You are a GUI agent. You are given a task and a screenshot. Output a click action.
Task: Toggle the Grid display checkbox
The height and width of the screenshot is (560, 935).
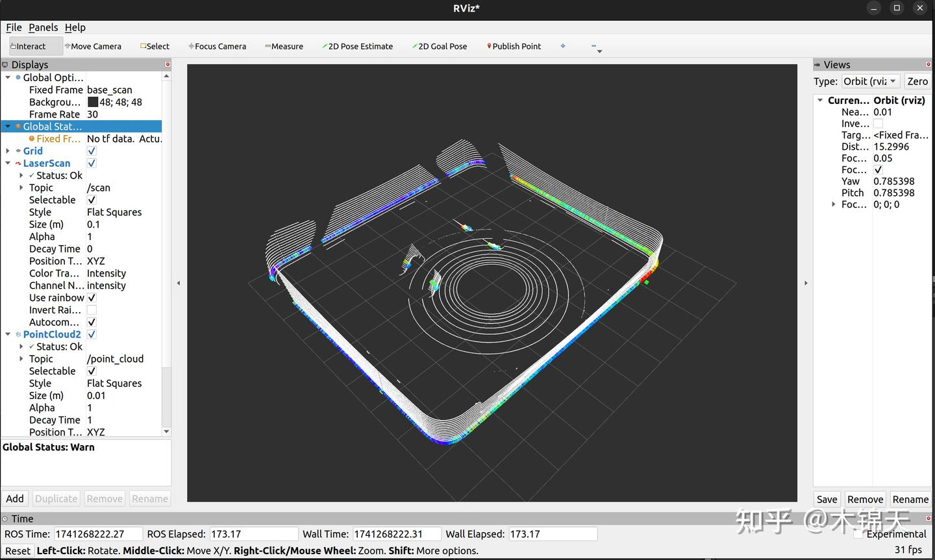tap(92, 151)
